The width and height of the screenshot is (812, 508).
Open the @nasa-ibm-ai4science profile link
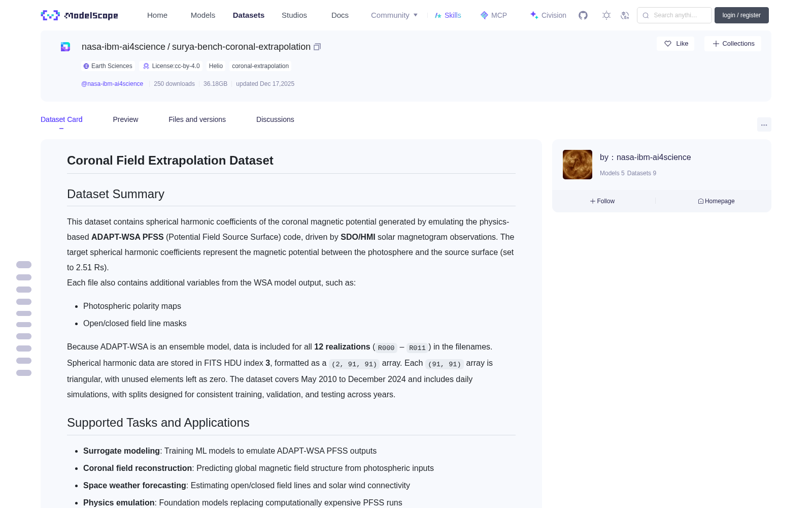pos(112,84)
